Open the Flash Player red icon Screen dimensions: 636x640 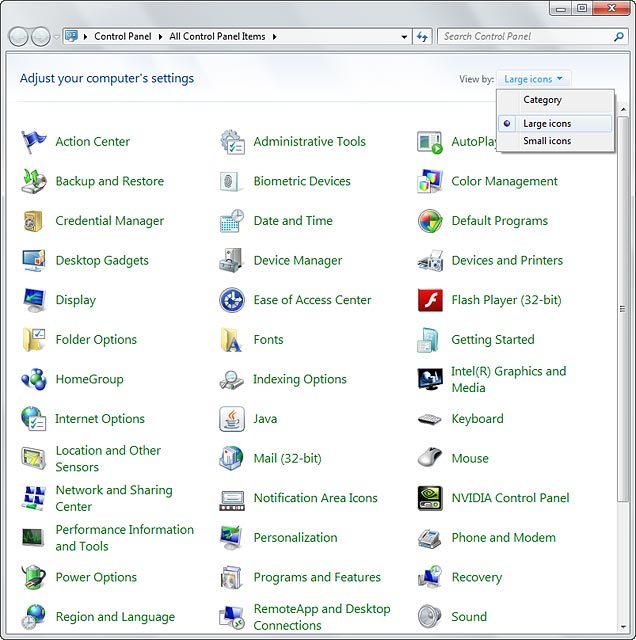430,300
